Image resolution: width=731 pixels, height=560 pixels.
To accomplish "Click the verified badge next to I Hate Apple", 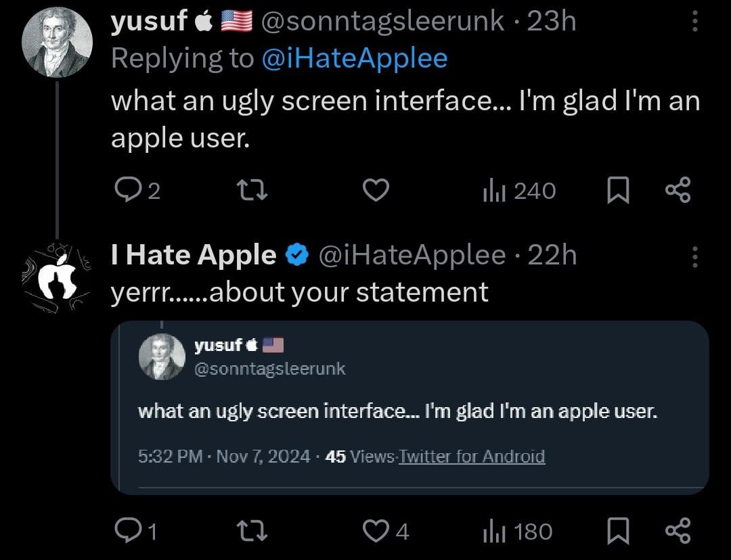I will (295, 255).
